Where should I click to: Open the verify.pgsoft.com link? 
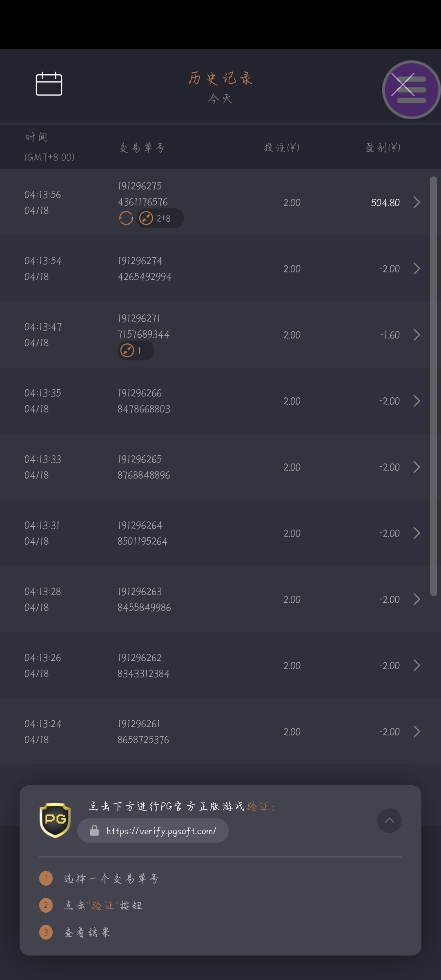161,831
